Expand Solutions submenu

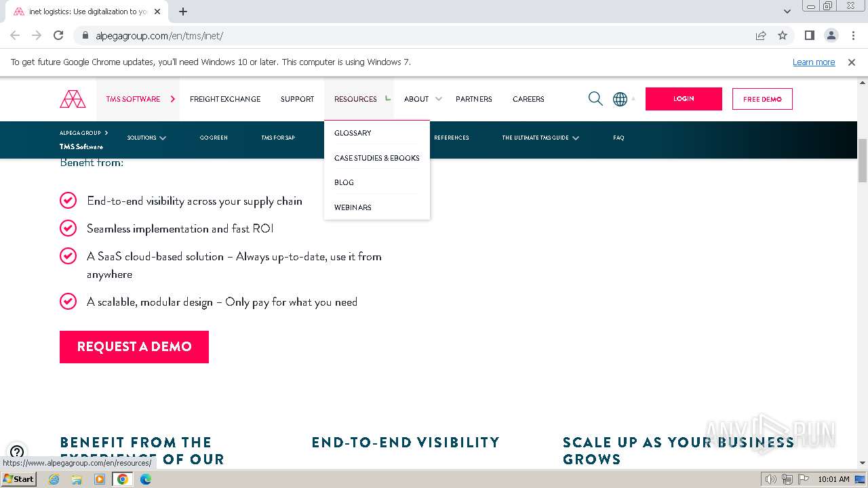163,138
